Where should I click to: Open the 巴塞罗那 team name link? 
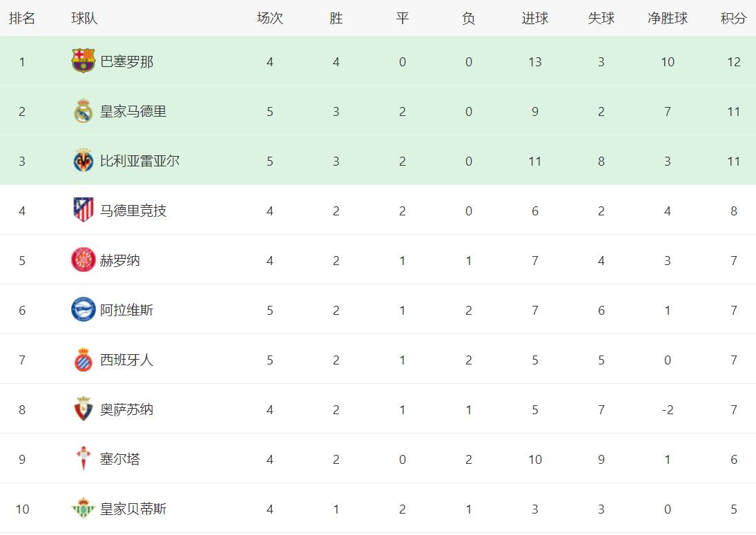[x=127, y=61]
